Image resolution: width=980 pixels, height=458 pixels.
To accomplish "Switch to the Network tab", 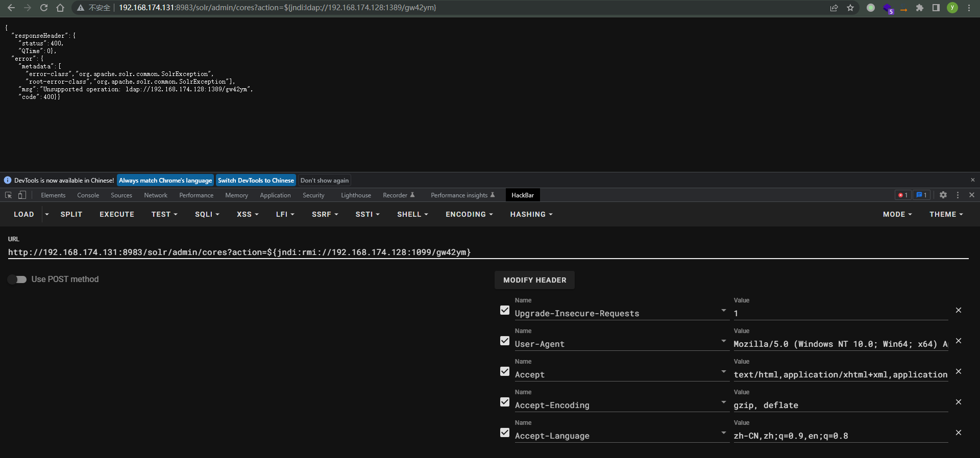I will point(156,195).
